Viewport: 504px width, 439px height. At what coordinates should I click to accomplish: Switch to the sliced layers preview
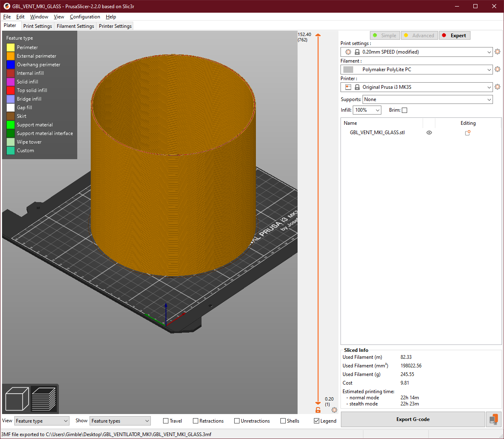point(44,399)
